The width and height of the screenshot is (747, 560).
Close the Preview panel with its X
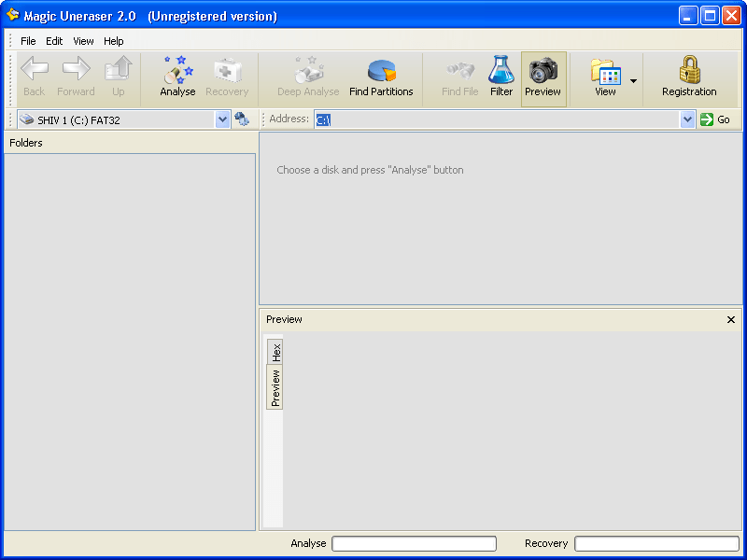click(731, 319)
